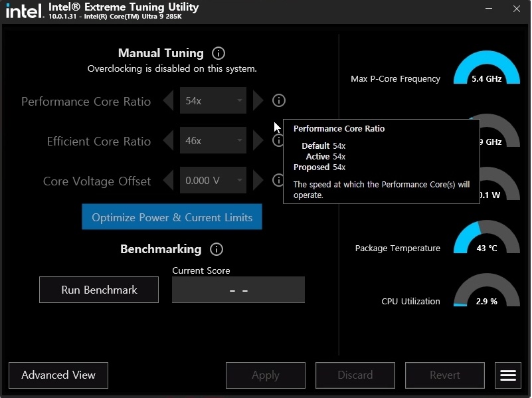Click the Efficient Core Ratio label
Image resolution: width=532 pixels, height=398 pixels.
[x=99, y=141]
